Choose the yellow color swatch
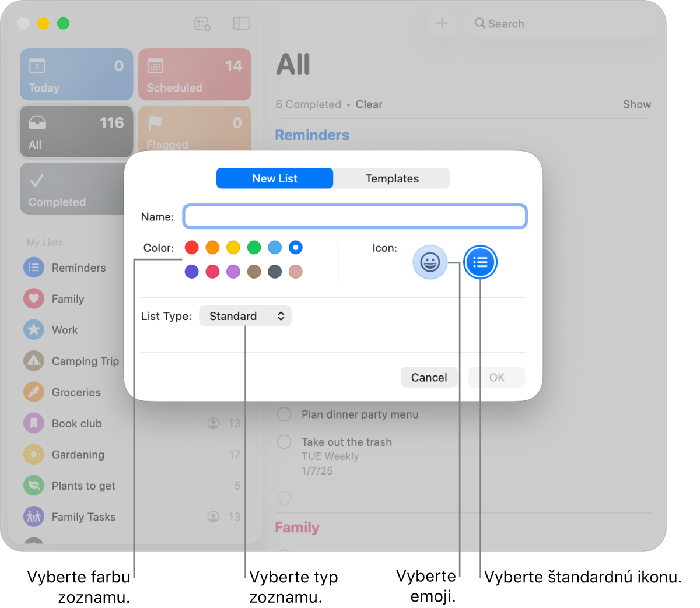700x608 pixels. click(233, 248)
